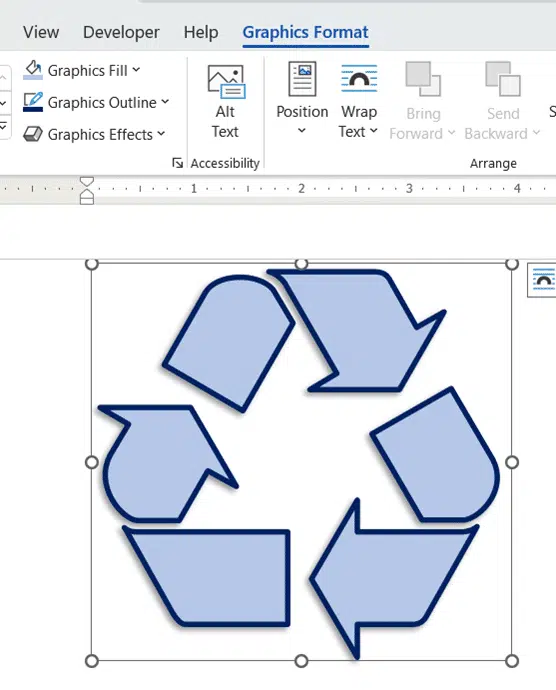Open the View ribbon tab
Screen dimensions: 556x690
pos(41,33)
